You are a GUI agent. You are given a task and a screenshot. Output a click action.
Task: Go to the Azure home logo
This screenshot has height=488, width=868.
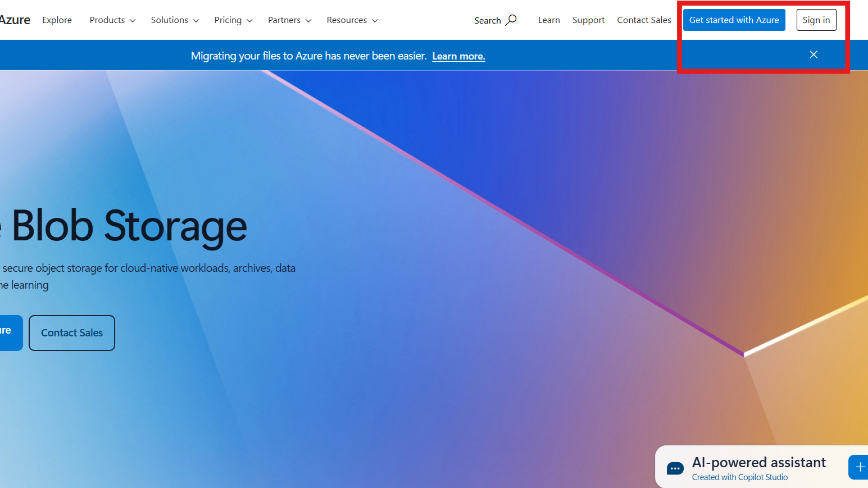(15, 20)
